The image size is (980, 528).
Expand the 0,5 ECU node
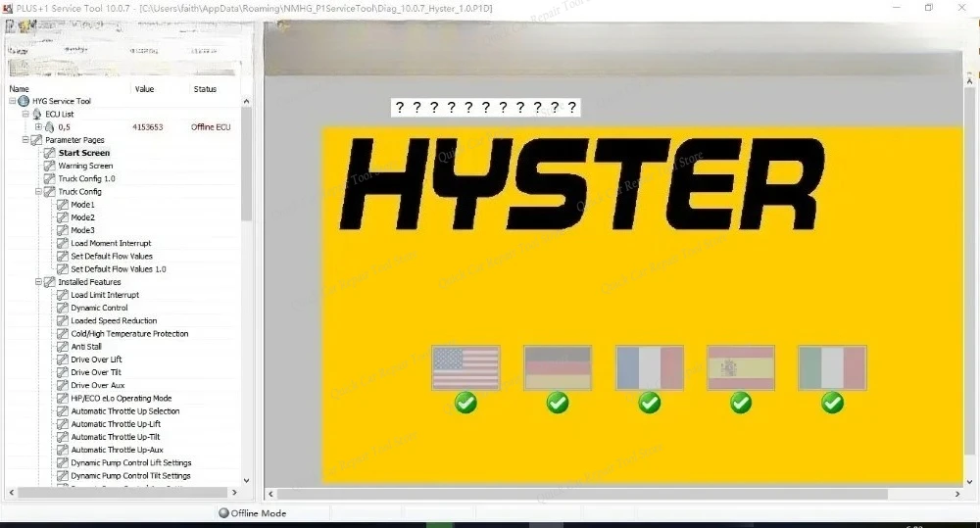click(38, 127)
